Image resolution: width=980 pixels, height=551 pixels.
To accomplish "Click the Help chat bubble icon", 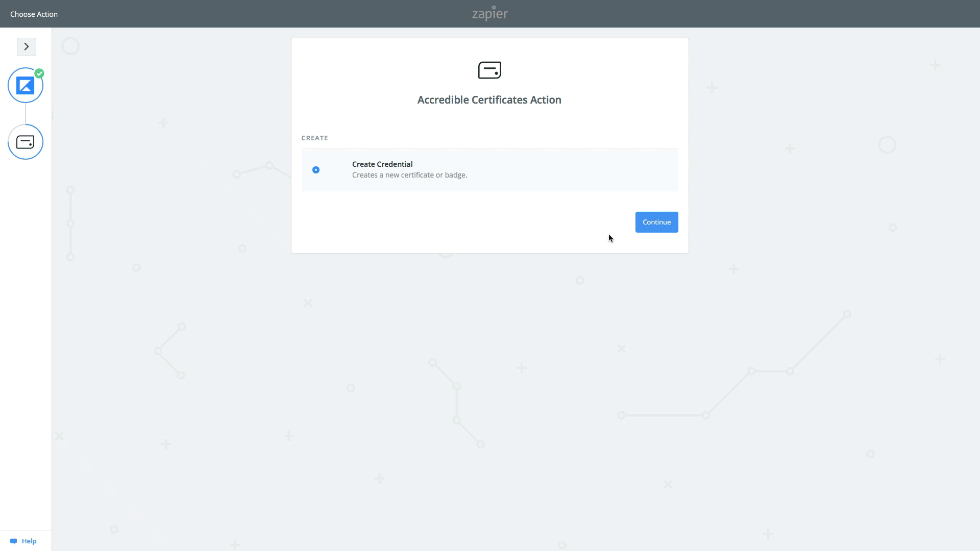I will [14, 541].
